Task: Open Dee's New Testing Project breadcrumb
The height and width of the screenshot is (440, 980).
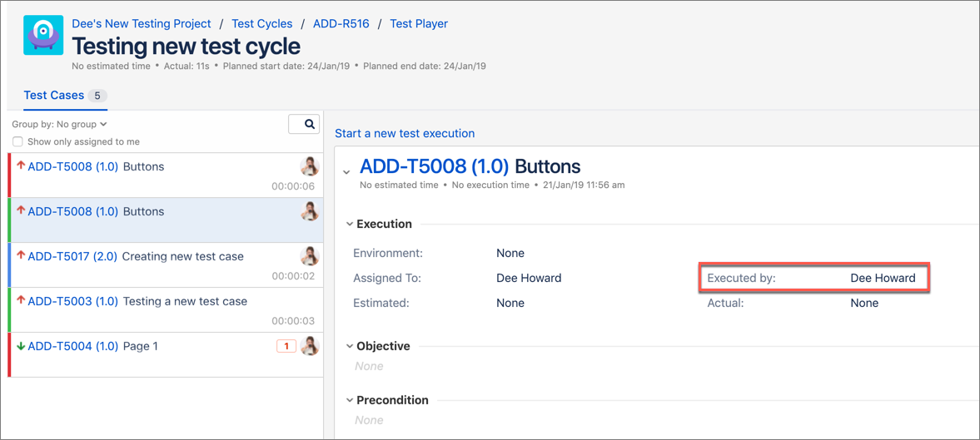Action: point(142,23)
